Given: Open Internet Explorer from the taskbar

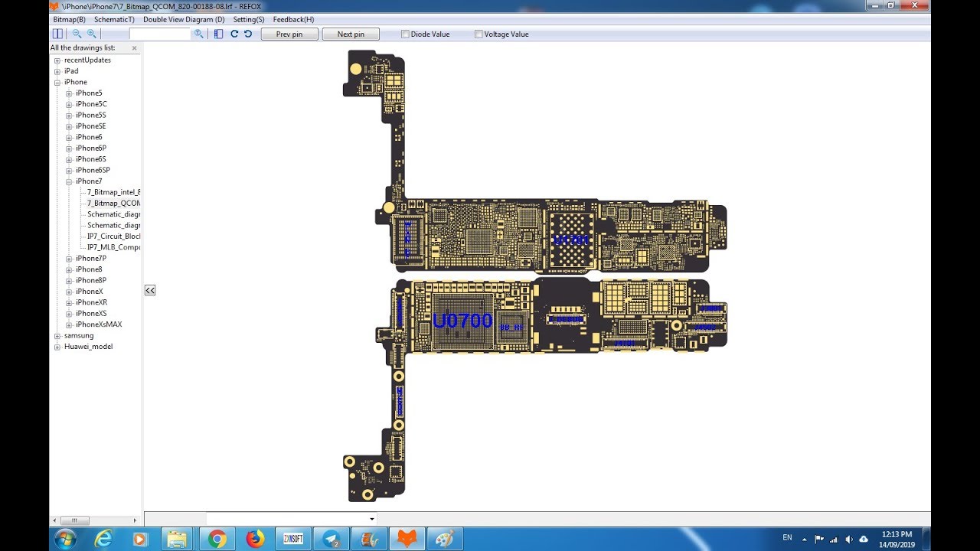Looking at the screenshot, I should [x=103, y=539].
